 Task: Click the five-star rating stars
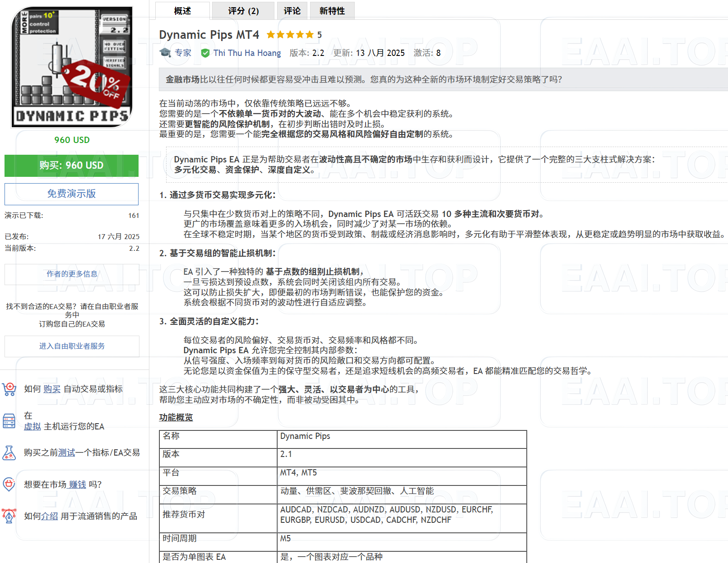tap(290, 35)
